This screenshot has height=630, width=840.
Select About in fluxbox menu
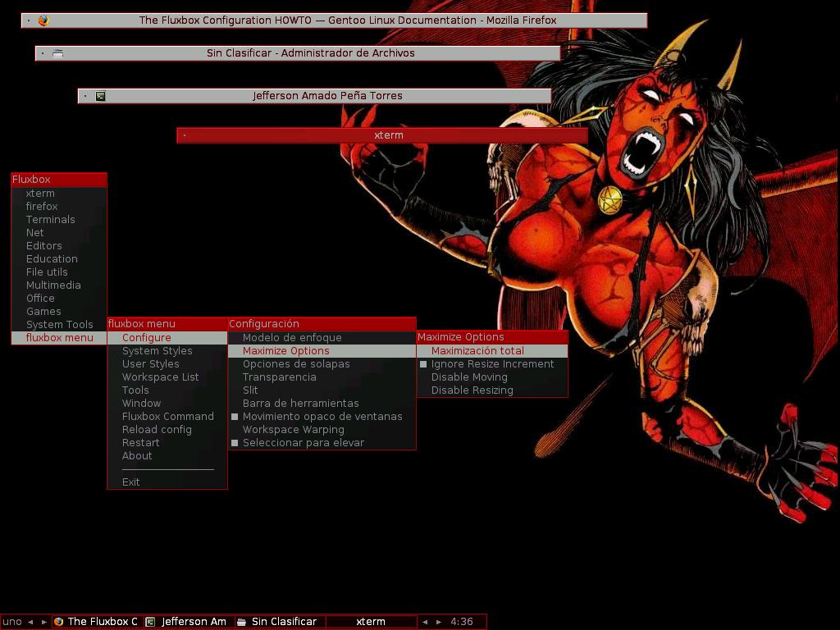click(167, 456)
